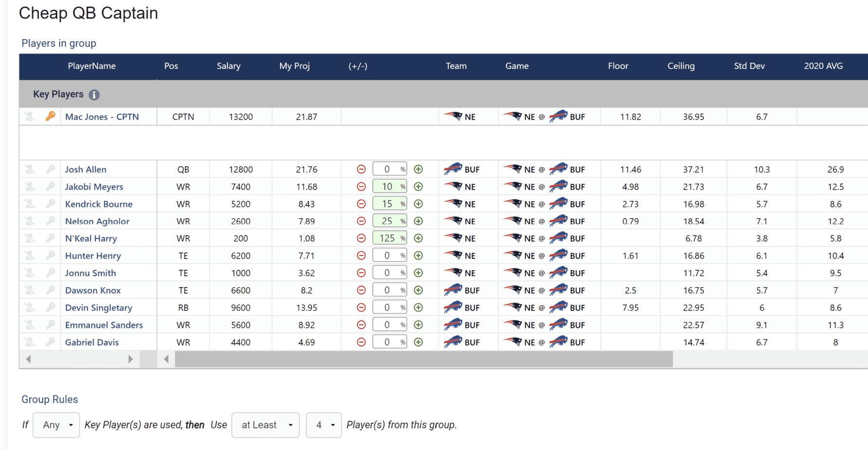
Task: Click plus icon for Hunter Henry
Action: click(x=418, y=256)
